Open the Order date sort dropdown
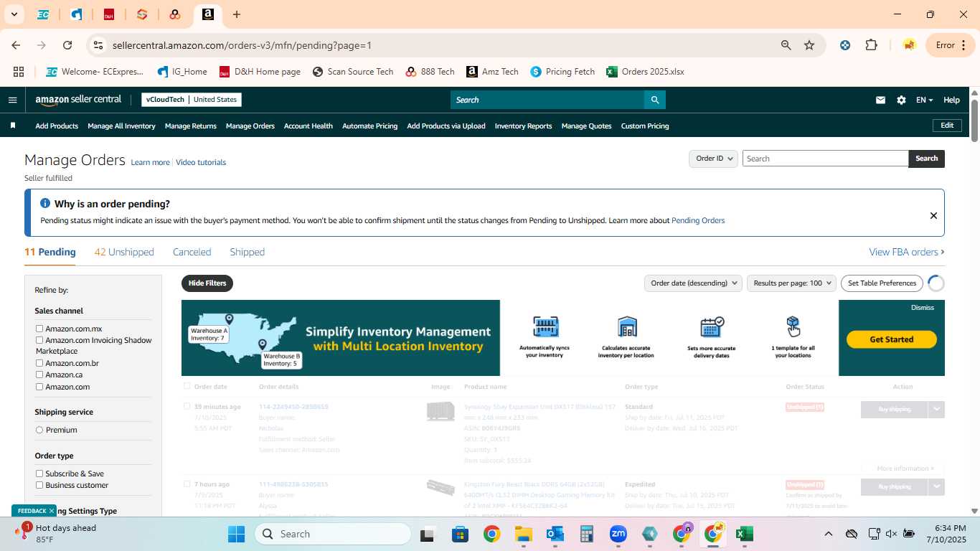Viewport: 980px width, 551px height. click(x=693, y=283)
